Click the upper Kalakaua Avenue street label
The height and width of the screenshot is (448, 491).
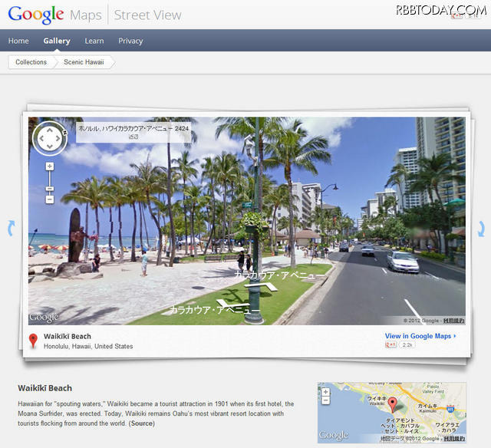pyautogui.click(x=279, y=275)
